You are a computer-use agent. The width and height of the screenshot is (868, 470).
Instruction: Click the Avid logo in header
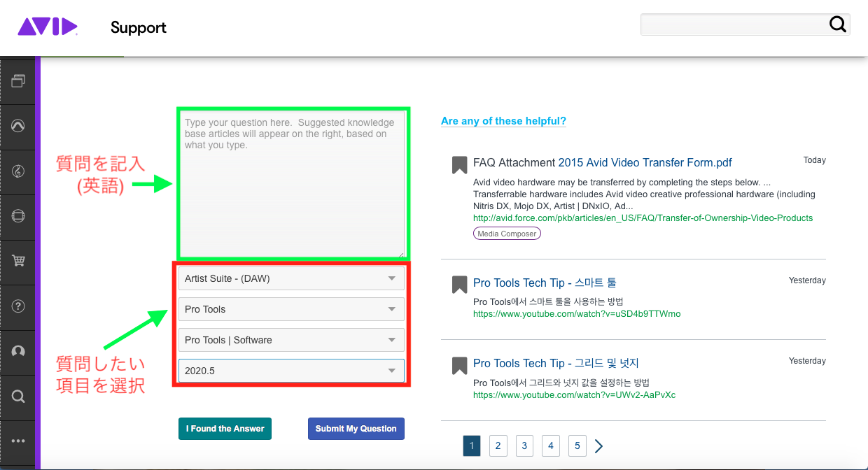[x=48, y=27]
